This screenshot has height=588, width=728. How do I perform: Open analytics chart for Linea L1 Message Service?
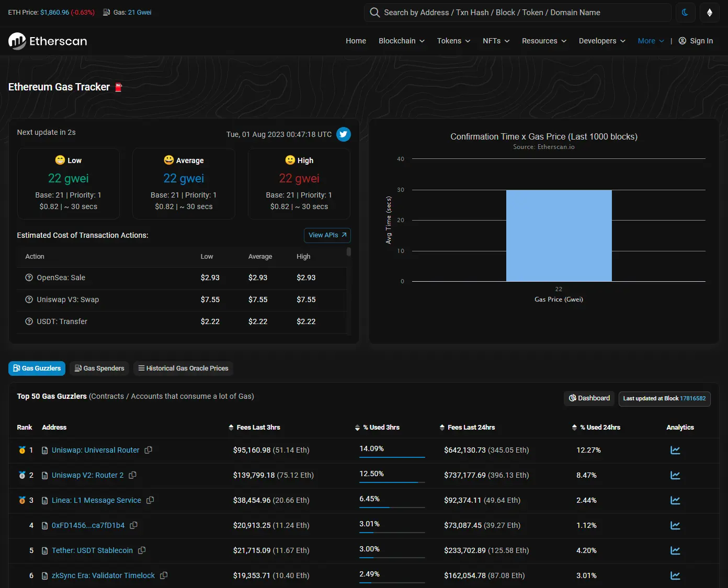(675, 500)
